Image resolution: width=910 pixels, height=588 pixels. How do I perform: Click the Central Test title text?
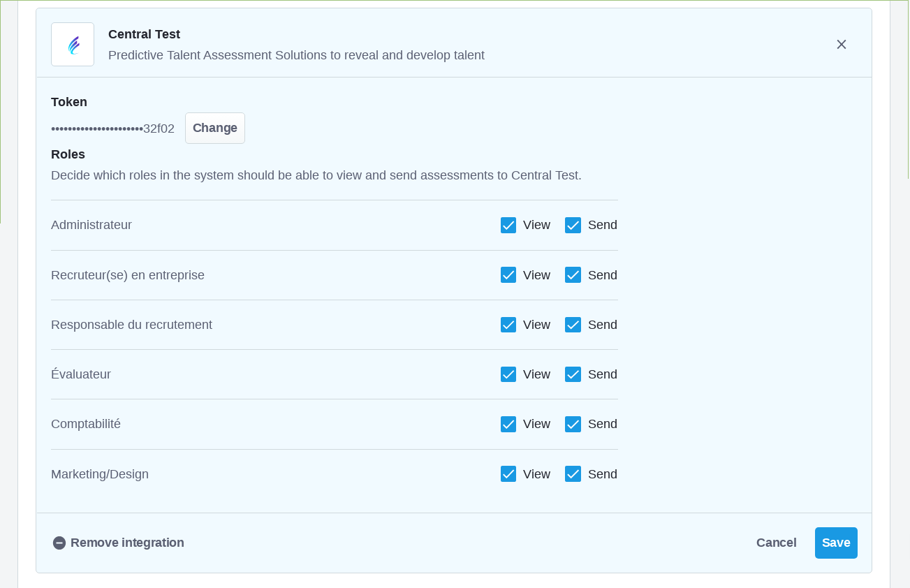click(144, 34)
